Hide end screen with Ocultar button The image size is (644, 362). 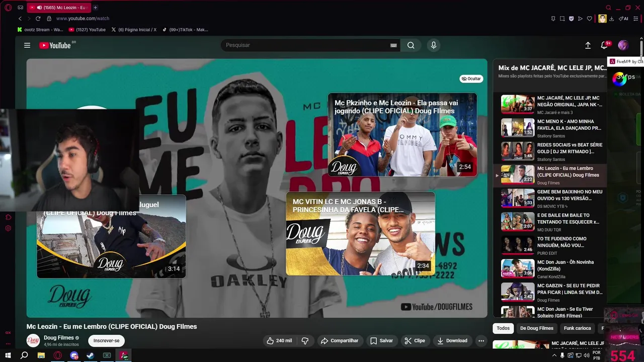point(471,78)
